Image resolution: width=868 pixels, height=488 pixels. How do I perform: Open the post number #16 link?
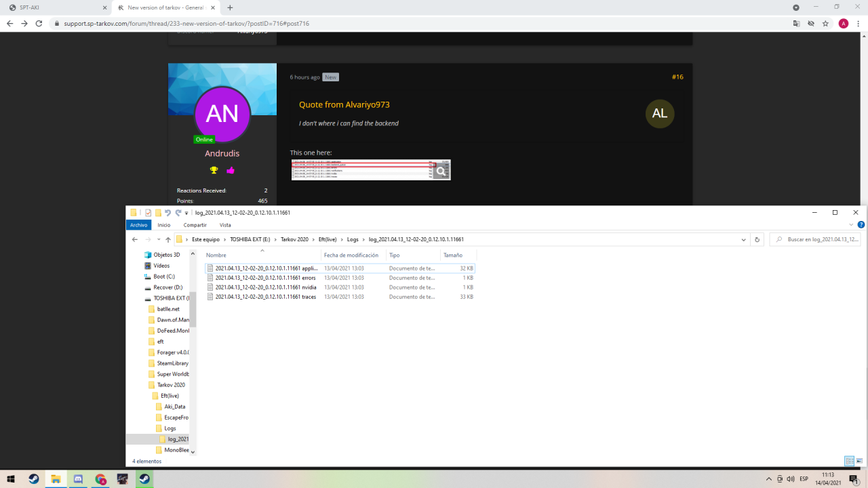(x=677, y=77)
